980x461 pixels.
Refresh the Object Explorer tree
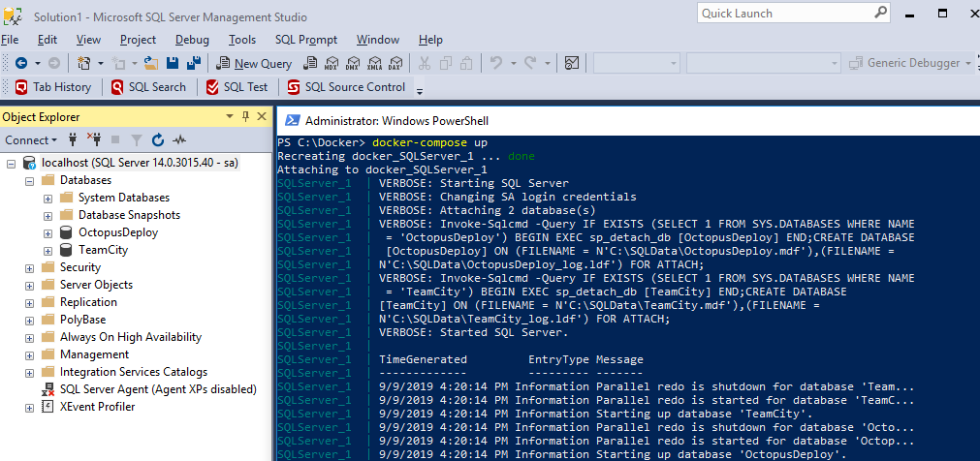point(157,140)
